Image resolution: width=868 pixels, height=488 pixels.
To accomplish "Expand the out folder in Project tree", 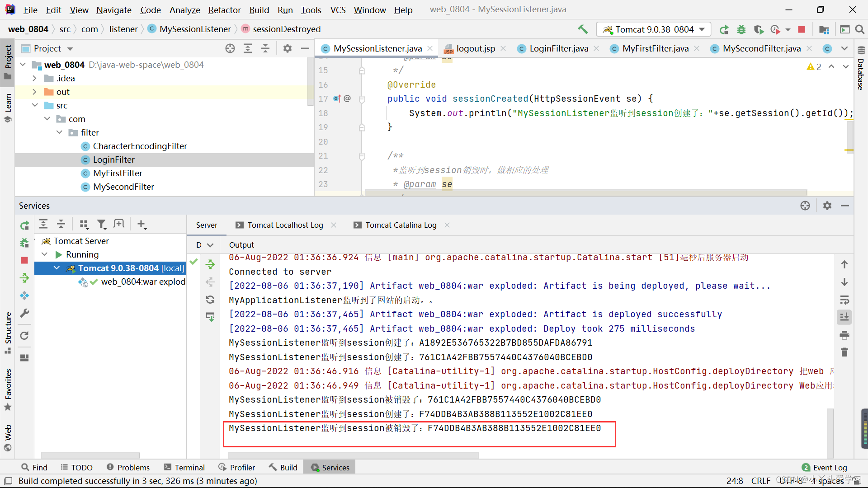I will [x=34, y=92].
